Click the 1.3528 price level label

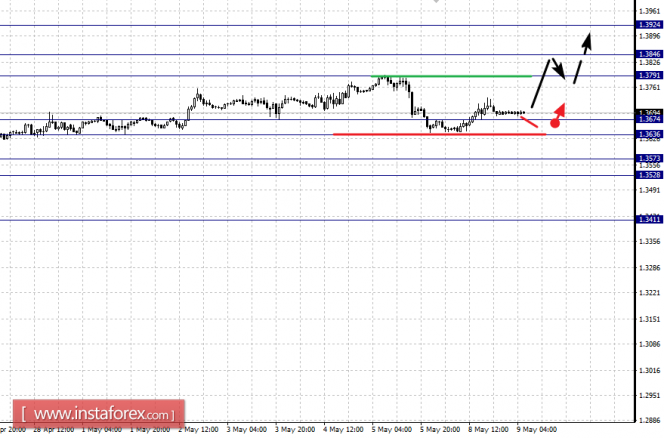(650, 175)
